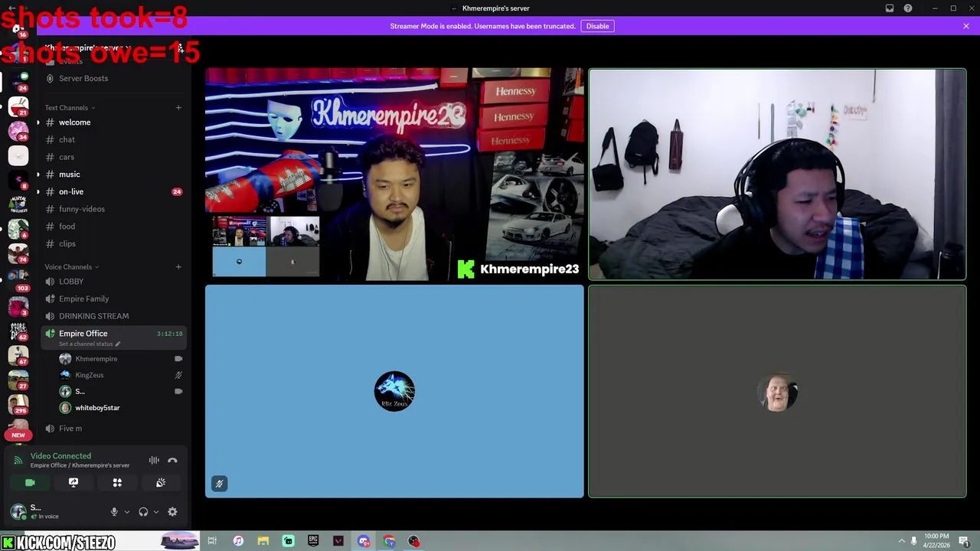Open the Help icon in the title bar
The width and height of the screenshot is (980, 551).
908,8
